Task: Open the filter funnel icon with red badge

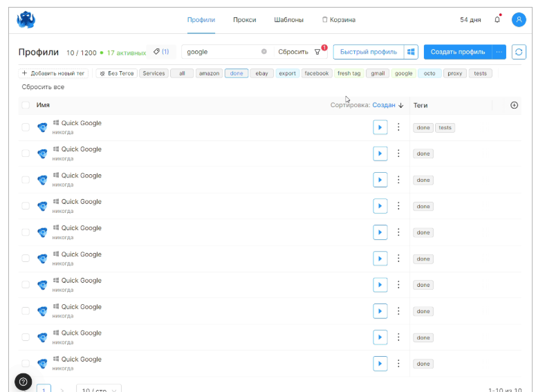Action: (x=317, y=52)
